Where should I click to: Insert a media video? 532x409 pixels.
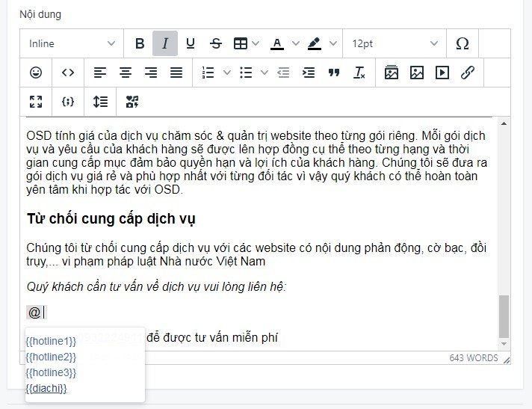click(x=442, y=73)
